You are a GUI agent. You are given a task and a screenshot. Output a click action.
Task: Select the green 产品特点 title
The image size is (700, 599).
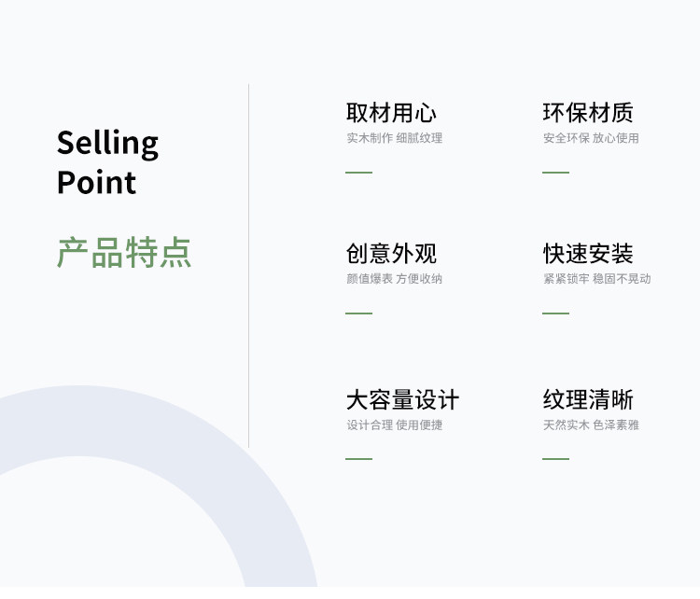pyautogui.click(x=124, y=253)
